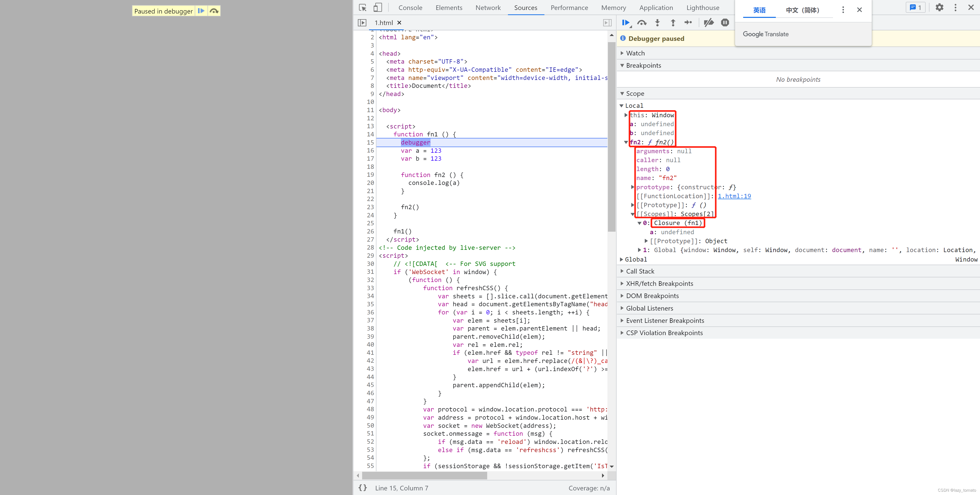Select 中文（简体） in Google Translate popup
The image size is (980, 495).
(802, 10)
